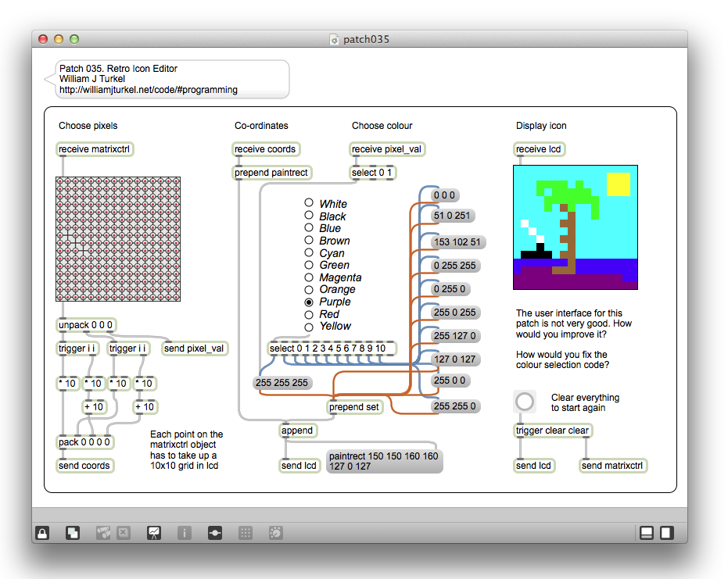Click the 'paintrect 150 150 160 160' message
This screenshot has width=728, height=579.
tap(384, 461)
